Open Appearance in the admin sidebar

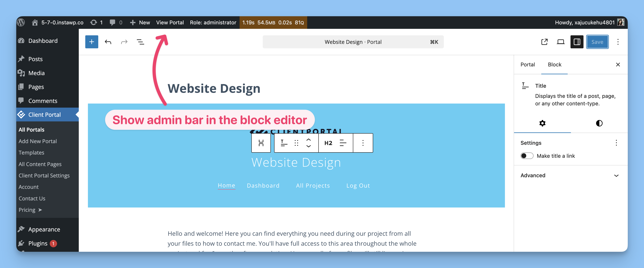coord(47,229)
